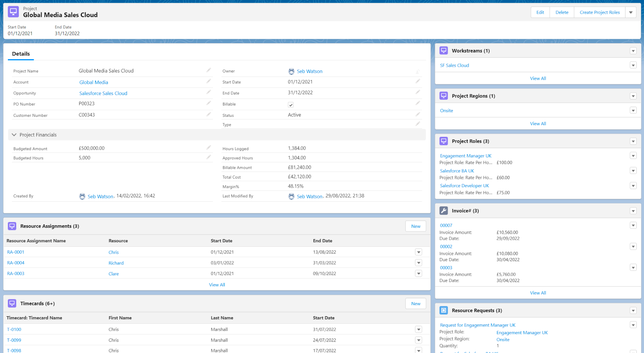Click the Billable Amount value £81,240.00
This screenshot has width=644, height=353.
tap(299, 167)
